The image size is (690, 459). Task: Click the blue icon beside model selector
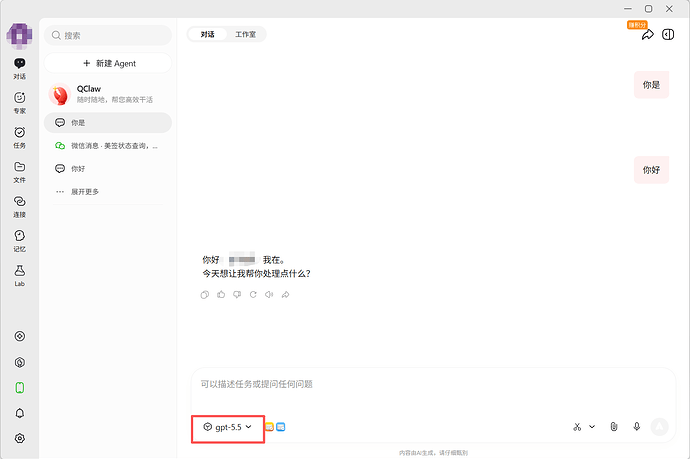point(280,427)
